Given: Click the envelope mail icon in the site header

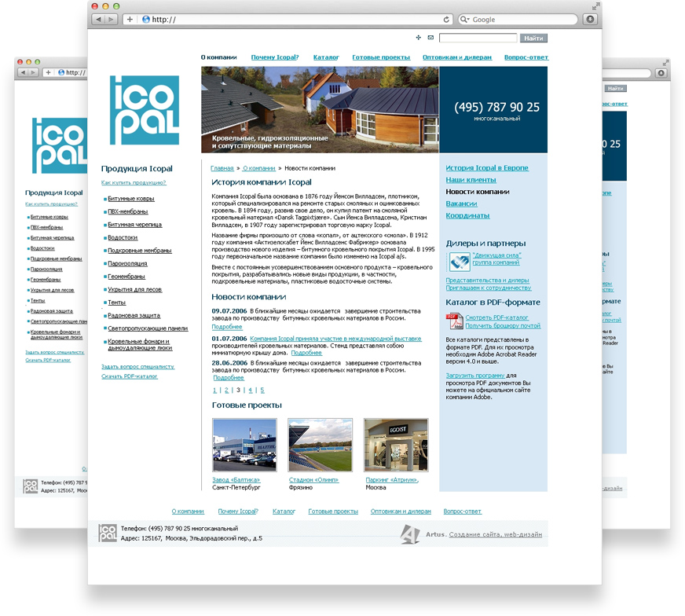Looking at the screenshot, I should 430,38.
